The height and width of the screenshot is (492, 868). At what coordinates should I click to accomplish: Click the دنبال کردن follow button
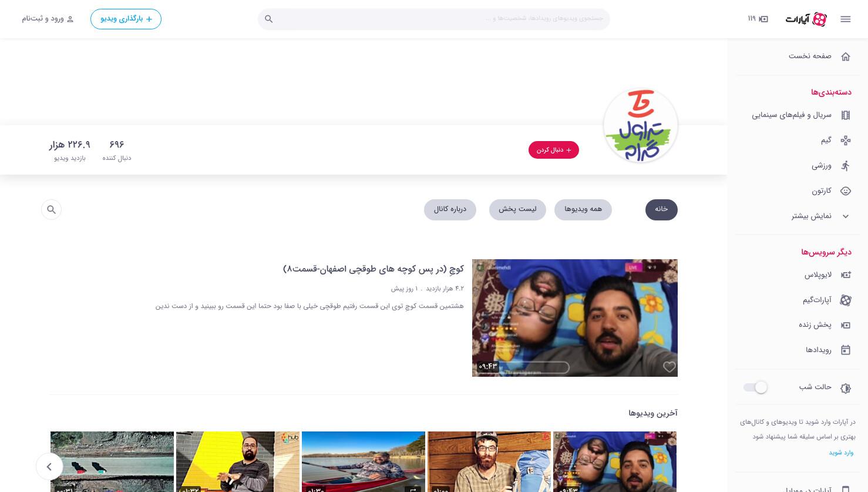coord(554,150)
